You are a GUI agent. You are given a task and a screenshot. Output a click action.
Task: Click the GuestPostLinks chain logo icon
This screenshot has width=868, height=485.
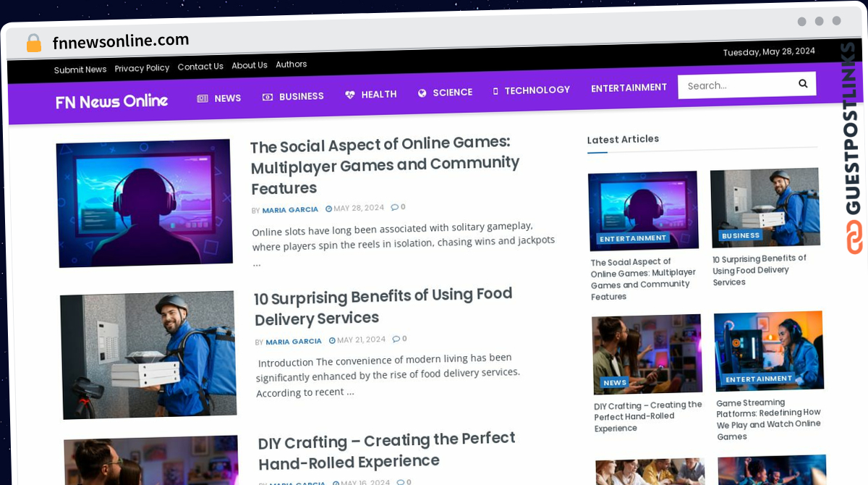(x=854, y=237)
